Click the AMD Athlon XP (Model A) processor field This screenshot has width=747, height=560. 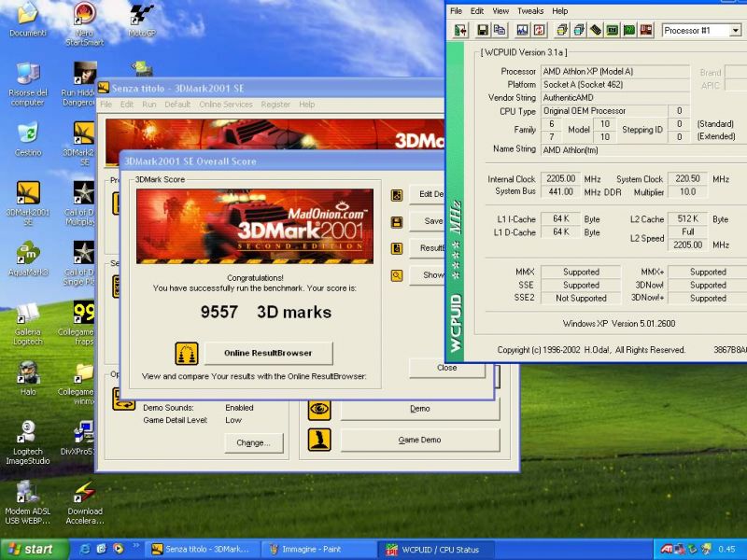[x=615, y=72]
